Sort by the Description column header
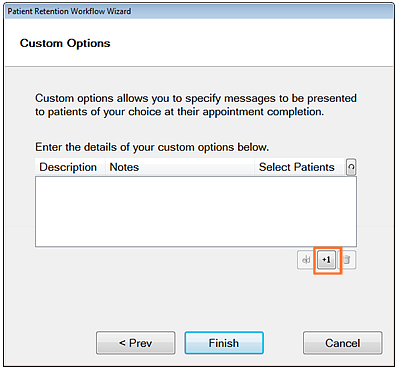Image resolution: width=398 pixels, height=369 pixels. coord(70,167)
